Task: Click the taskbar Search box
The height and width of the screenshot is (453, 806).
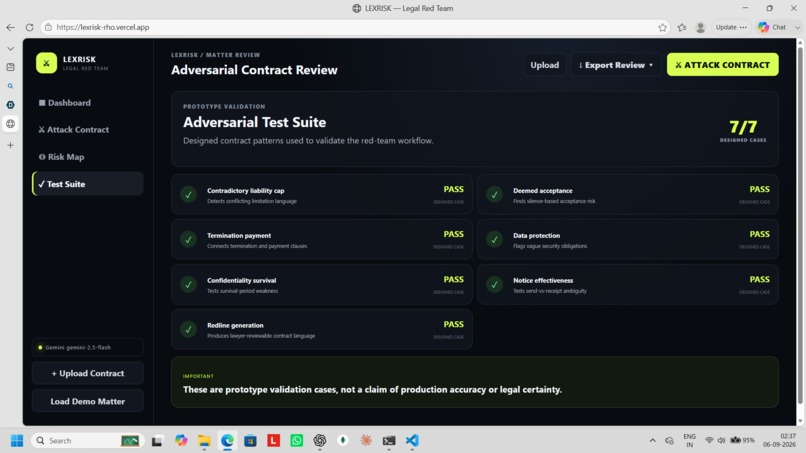Action: pos(86,441)
